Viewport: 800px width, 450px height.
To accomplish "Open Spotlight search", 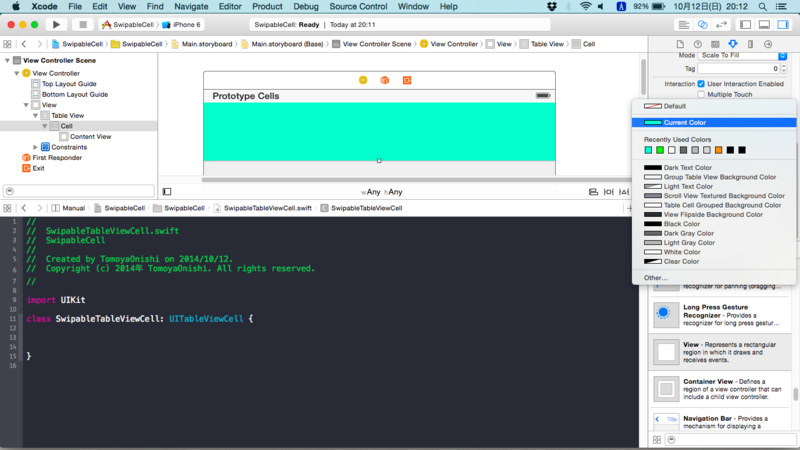I will point(762,7).
